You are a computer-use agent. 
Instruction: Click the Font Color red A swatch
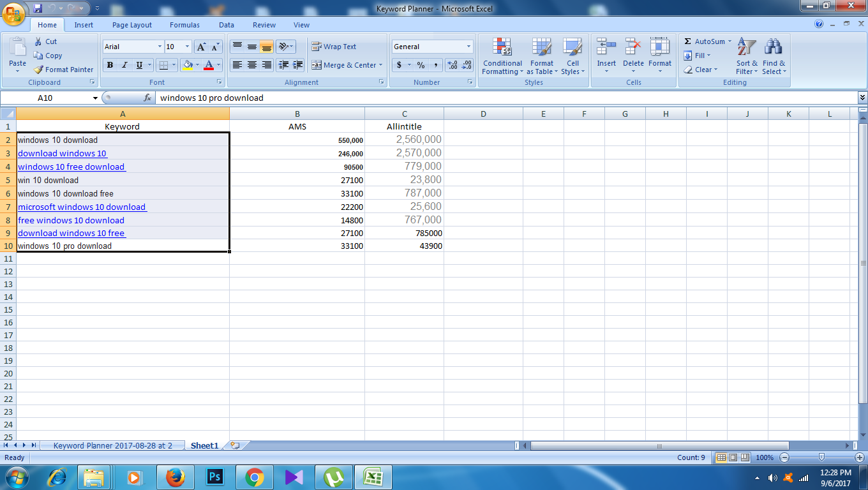click(208, 65)
